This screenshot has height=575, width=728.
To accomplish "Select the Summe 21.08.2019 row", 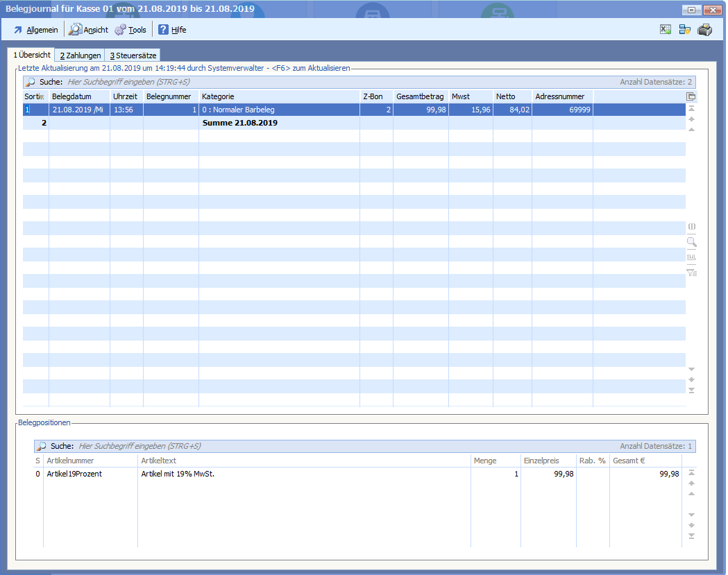I will (239, 123).
